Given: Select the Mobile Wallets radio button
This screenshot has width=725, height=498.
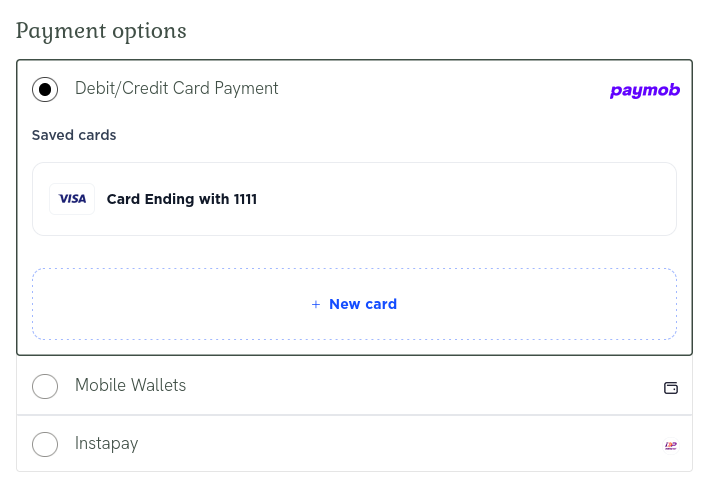Looking at the screenshot, I should [45, 386].
